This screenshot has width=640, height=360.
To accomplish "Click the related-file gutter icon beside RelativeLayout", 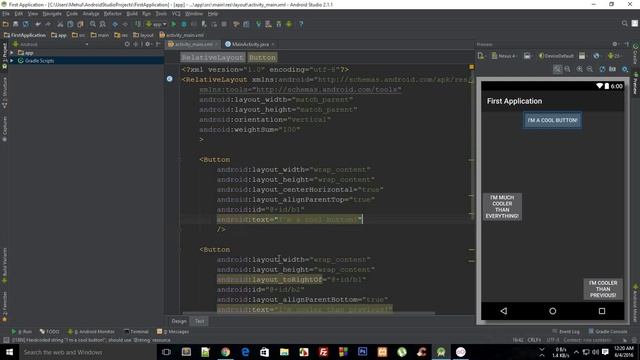I will pyautogui.click(x=169, y=79).
